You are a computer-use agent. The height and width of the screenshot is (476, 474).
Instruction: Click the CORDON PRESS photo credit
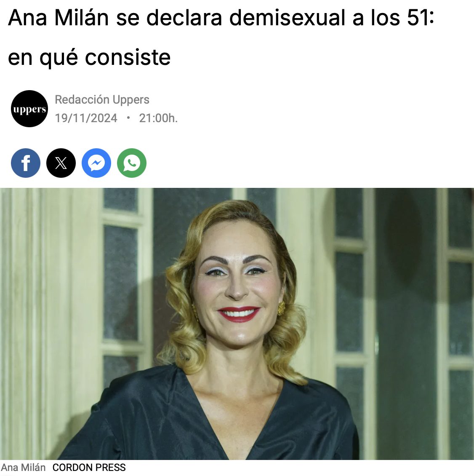pyautogui.click(x=89, y=468)
